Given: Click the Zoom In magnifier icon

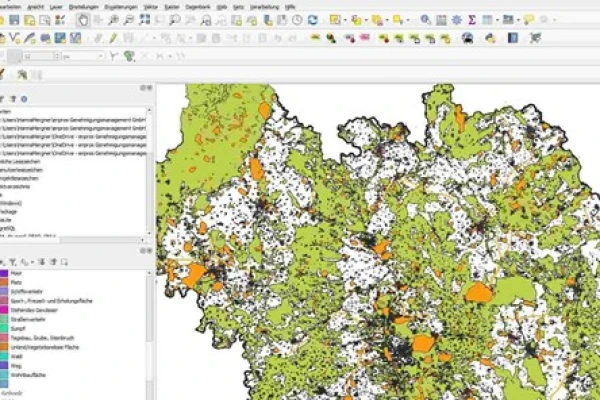Looking at the screenshot, I should pyautogui.click(x=115, y=20).
